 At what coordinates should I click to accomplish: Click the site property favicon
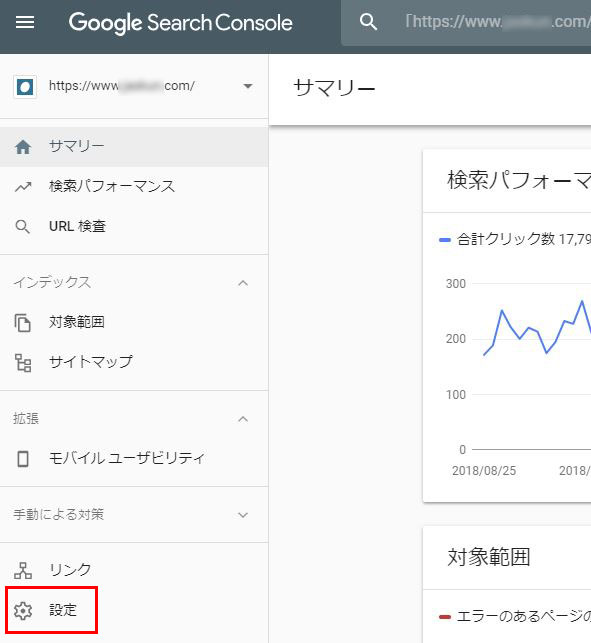tap(25, 87)
